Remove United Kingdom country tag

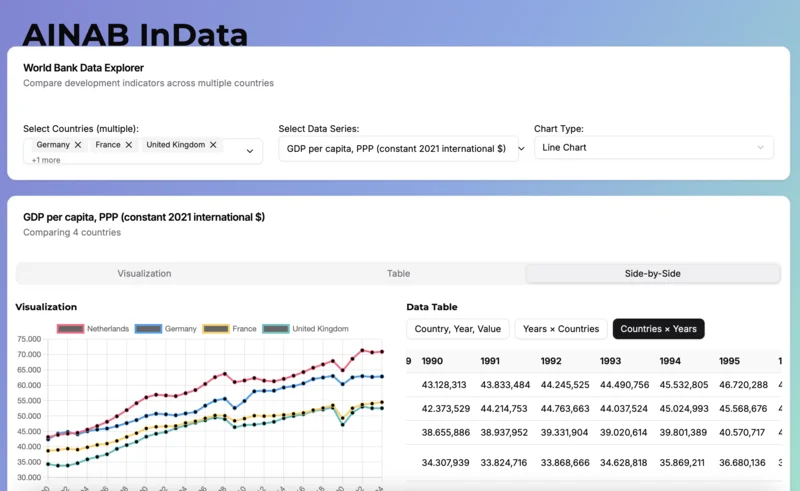pyautogui.click(x=213, y=145)
